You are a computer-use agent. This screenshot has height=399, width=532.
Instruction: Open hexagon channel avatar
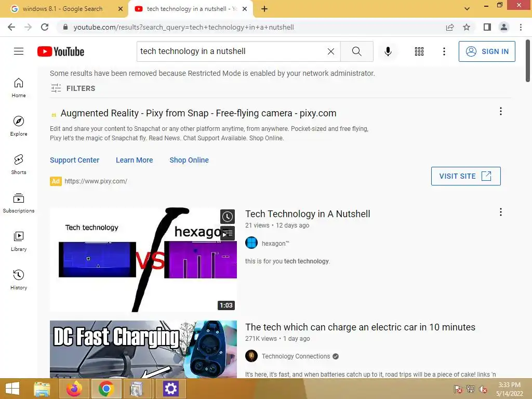pos(251,243)
